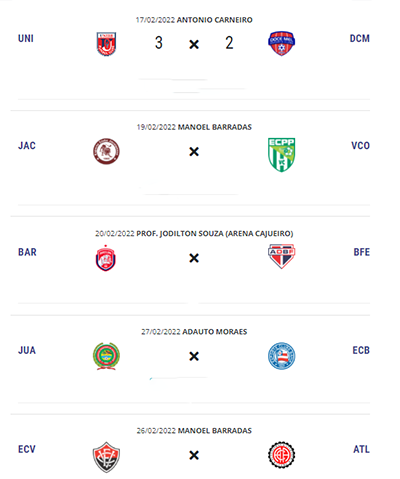Click the BFE team abbreviation
The image size is (400, 479).
point(362,252)
